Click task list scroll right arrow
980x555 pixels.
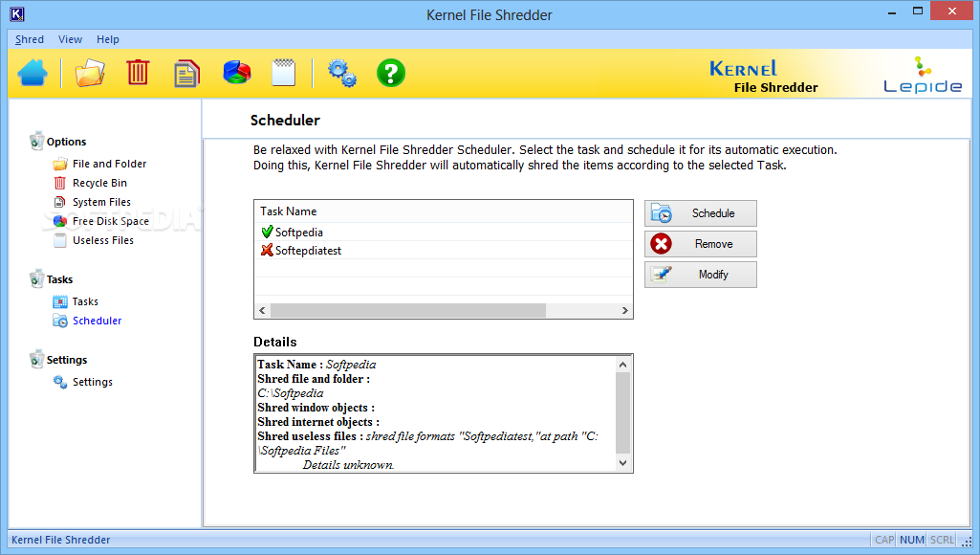(x=624, y=311)
